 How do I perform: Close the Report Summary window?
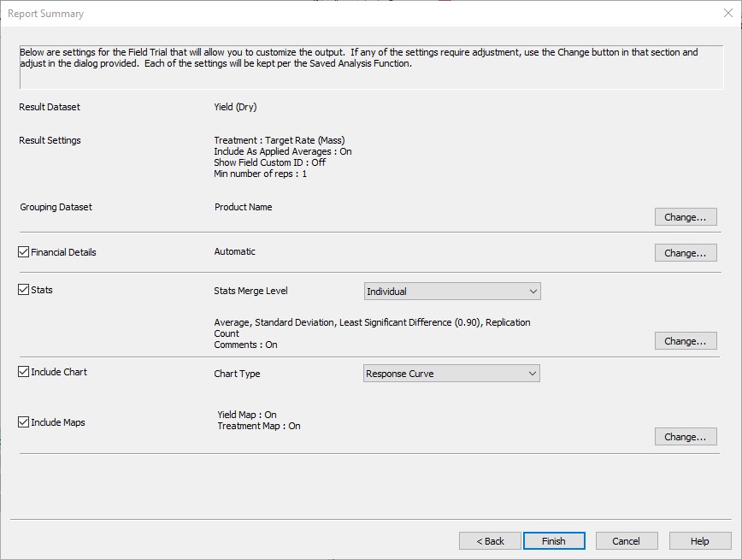pos(727,14)
